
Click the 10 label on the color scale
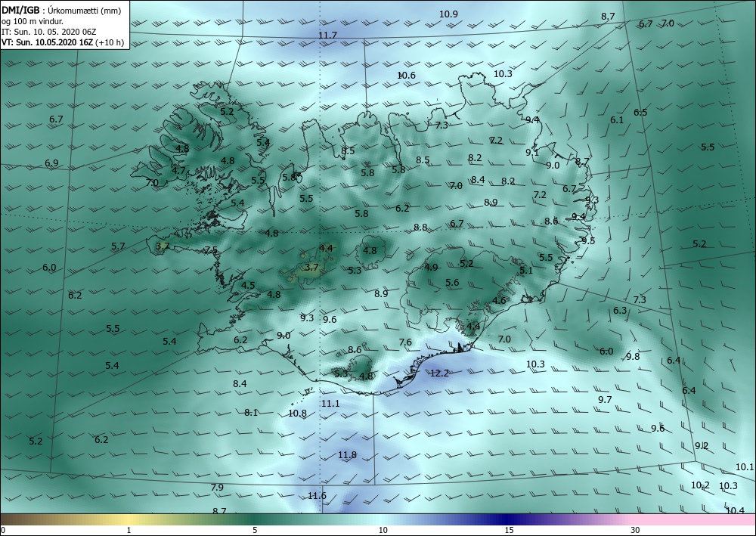383,530
